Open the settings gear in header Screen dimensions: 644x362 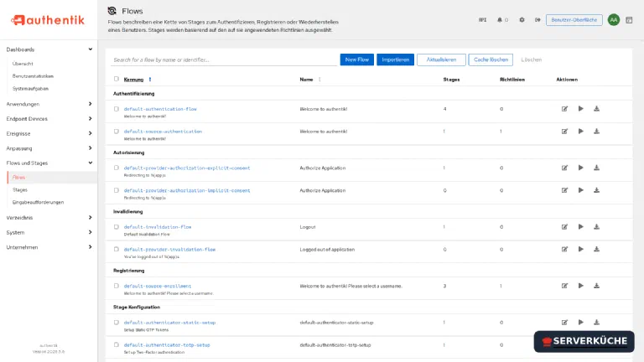(x=522, y=20)
